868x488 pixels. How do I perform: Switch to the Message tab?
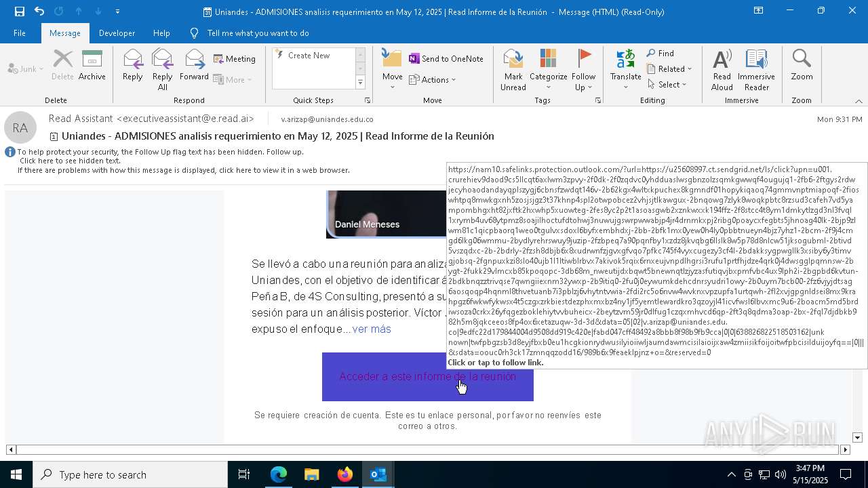click(65, 33)
